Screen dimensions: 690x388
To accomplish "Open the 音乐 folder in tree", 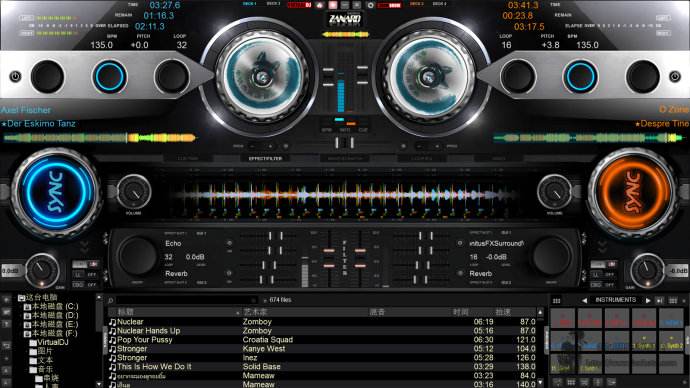I will (45, 369).
